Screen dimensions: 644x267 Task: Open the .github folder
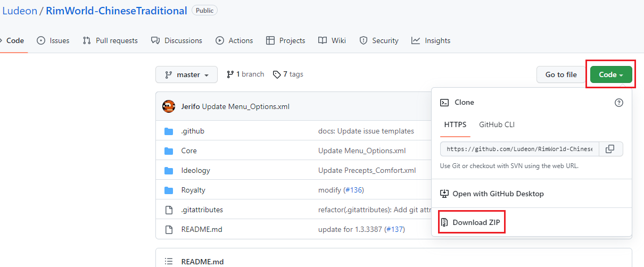[193, 131]
